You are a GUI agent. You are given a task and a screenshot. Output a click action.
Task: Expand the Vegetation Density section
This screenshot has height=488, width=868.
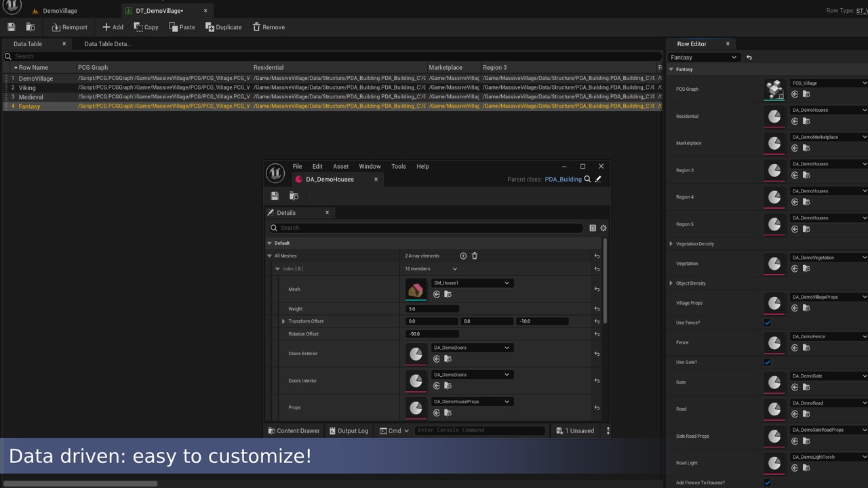tap(671, 244)
